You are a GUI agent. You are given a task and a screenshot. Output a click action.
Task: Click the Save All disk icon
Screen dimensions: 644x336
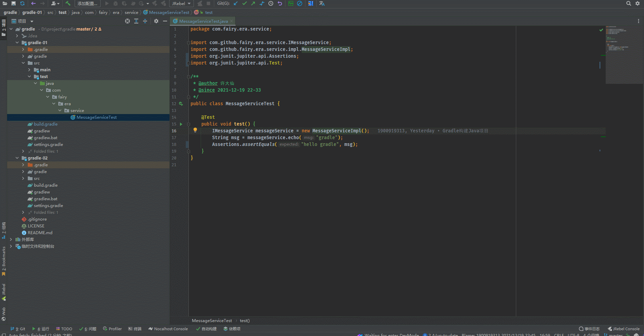[14, 3]
